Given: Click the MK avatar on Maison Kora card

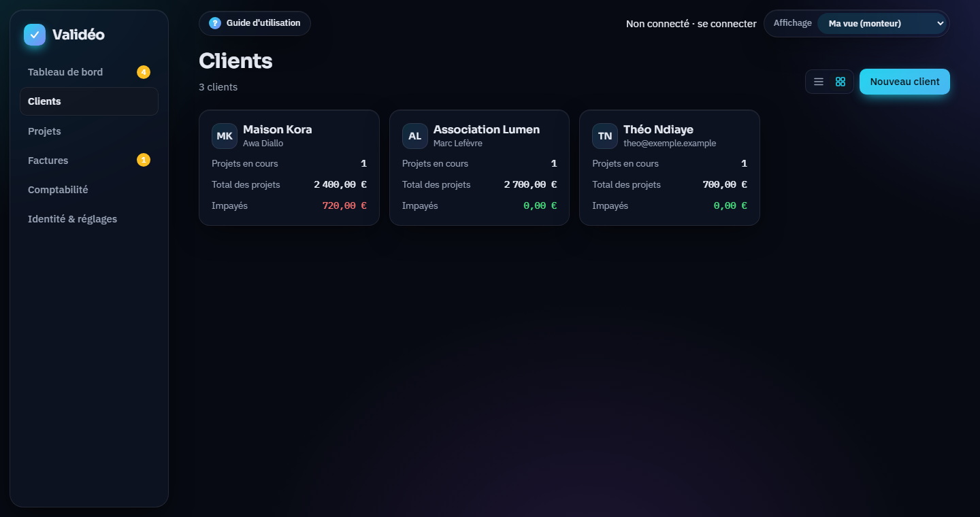Looking at the screenshot, I should [x=225, y=136].
